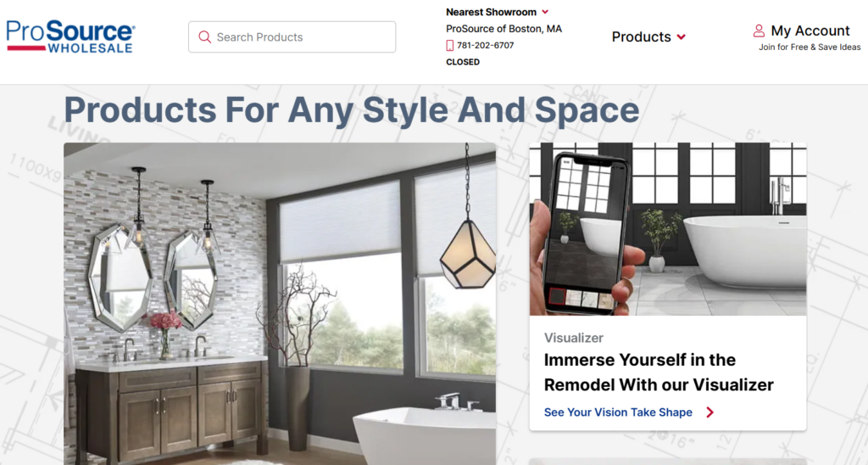Click the phone icon beside 781-202-6707

(449, 46)
